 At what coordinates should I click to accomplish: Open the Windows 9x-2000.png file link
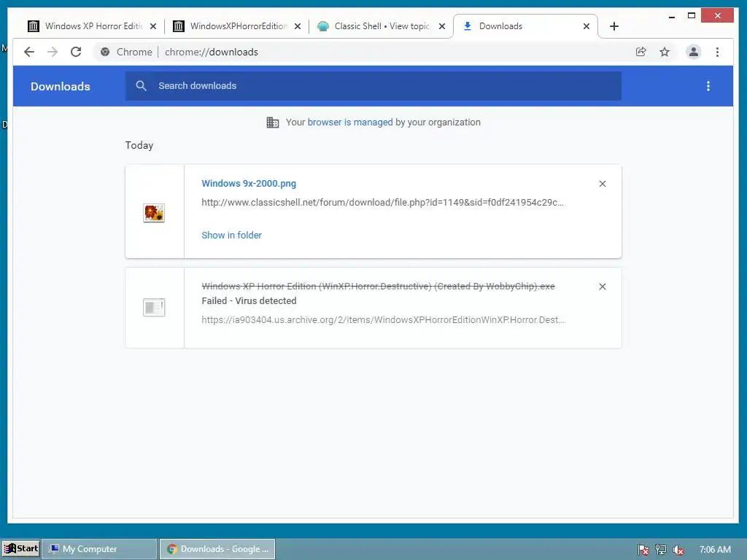point(249,183)
